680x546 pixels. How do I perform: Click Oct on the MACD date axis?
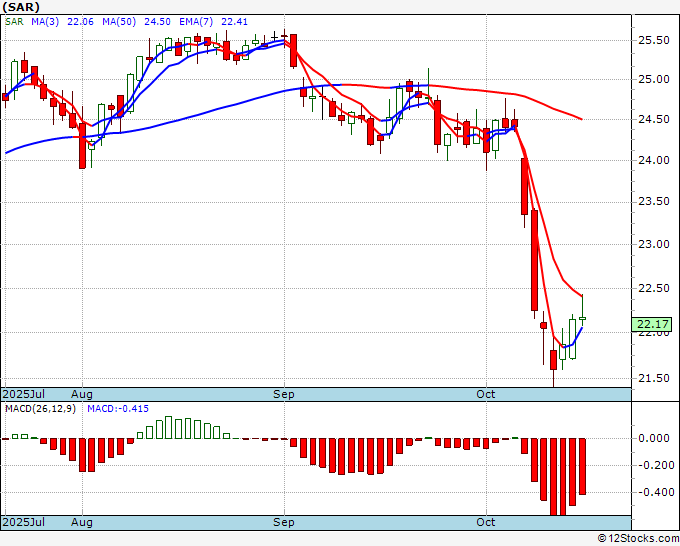[x=485, y=522]
